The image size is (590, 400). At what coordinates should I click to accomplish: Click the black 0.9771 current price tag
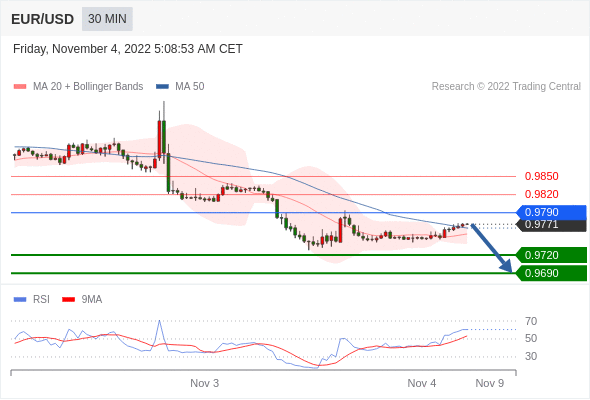pos(550,225)
